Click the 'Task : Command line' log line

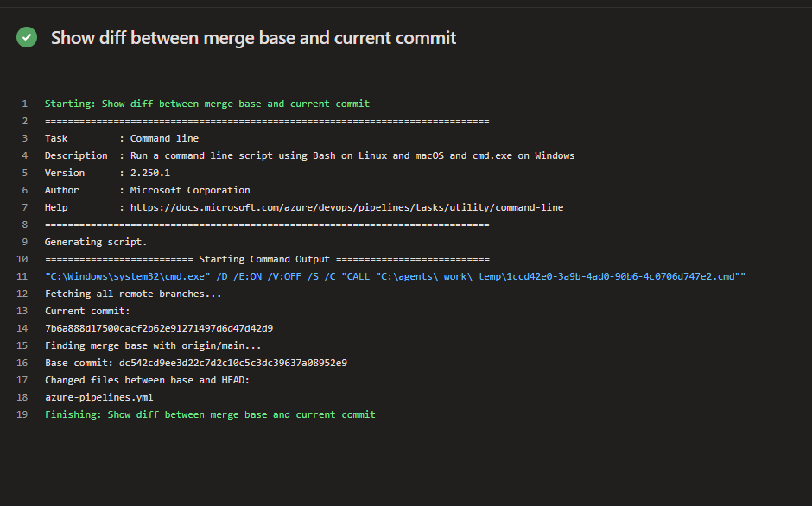[122, 138]
